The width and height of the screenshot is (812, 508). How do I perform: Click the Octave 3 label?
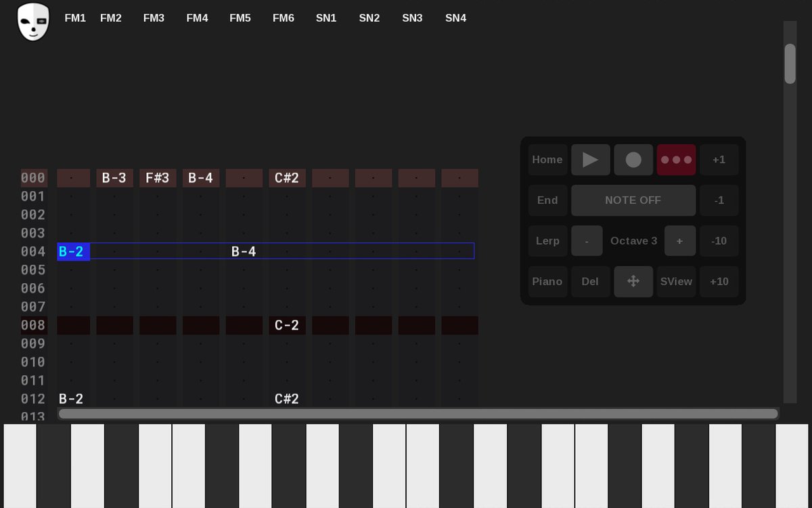pos(634,241)
